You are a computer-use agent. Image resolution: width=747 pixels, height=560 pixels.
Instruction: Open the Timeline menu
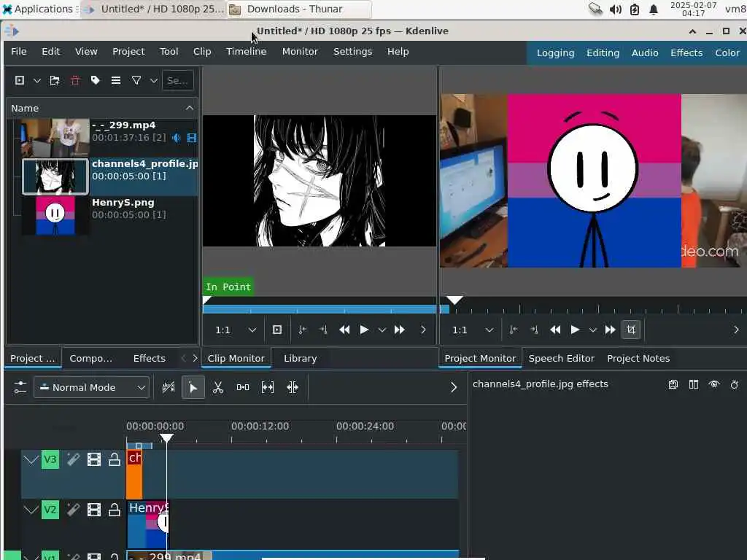coord(247,52)
